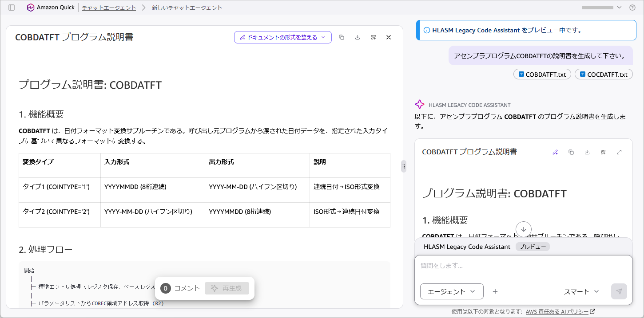
Task: Click 新しいチャットエージェント breadcrumb
Action: click(187, 8)
